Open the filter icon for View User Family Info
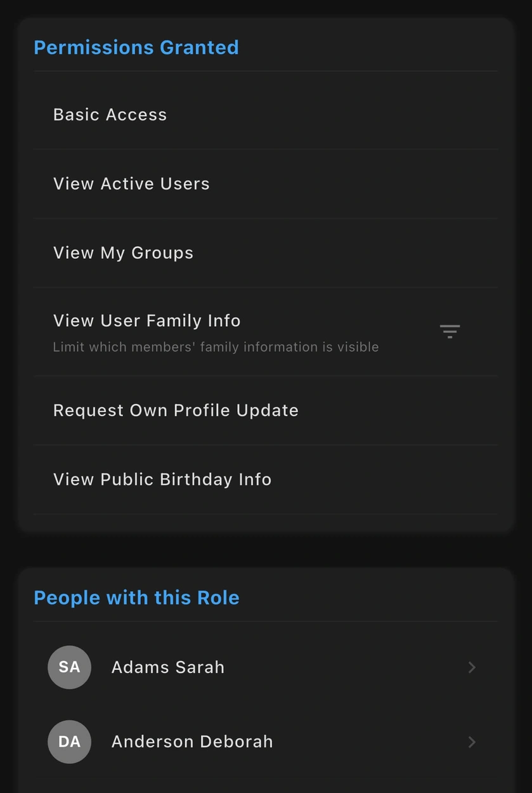Viewport: 532px width, 793px height. coord(450,331)
